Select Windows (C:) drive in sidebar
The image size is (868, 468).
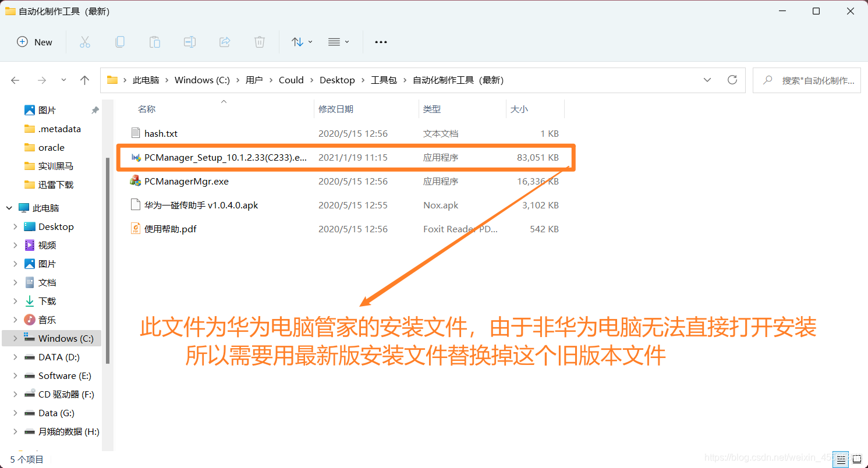[x=51, y=338]
